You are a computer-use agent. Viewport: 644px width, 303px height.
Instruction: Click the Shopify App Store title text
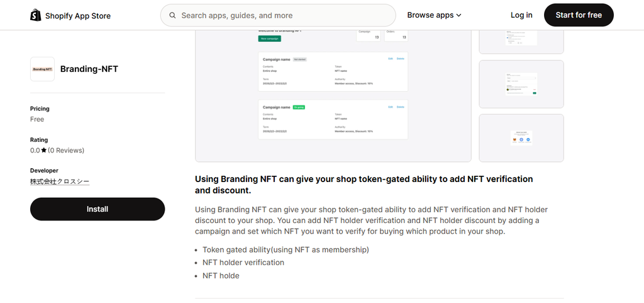(x=77, y=16)
